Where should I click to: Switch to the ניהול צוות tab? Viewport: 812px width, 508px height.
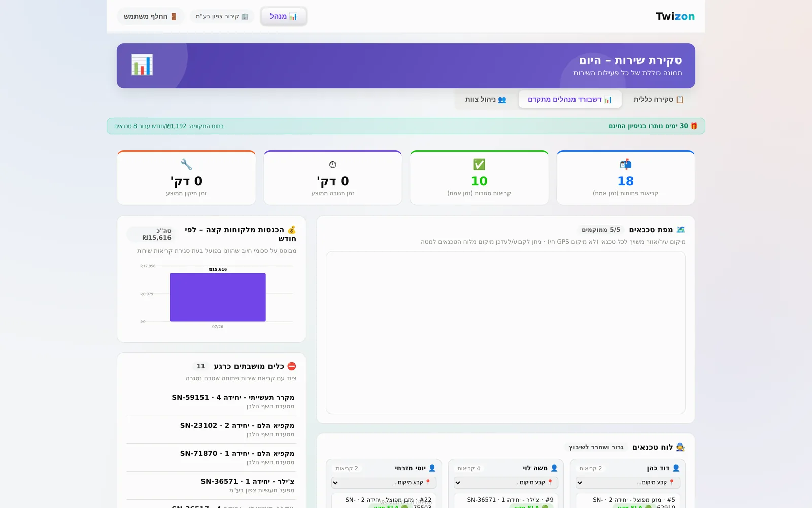pyautogui.click(x=486, y=99)
